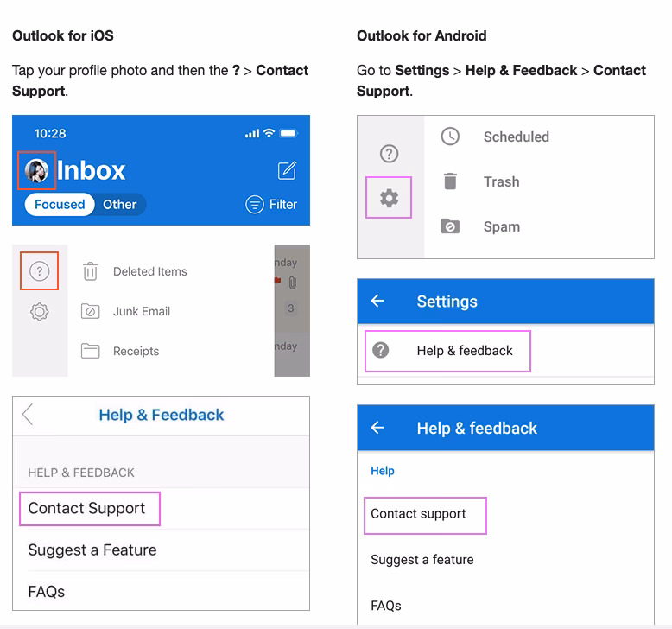Screen dimensions: 672x629
Task: Click the iOS question mark help icon
Action: (39, 271)
